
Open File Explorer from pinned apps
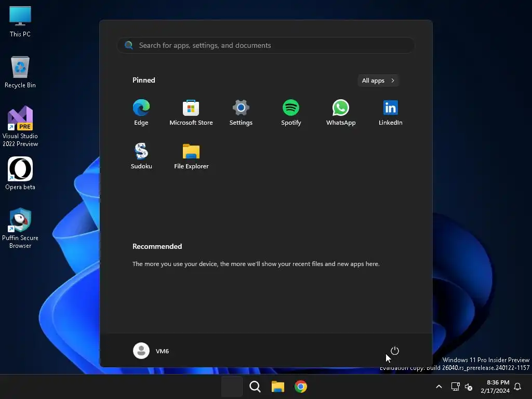[x=191, y=156]
